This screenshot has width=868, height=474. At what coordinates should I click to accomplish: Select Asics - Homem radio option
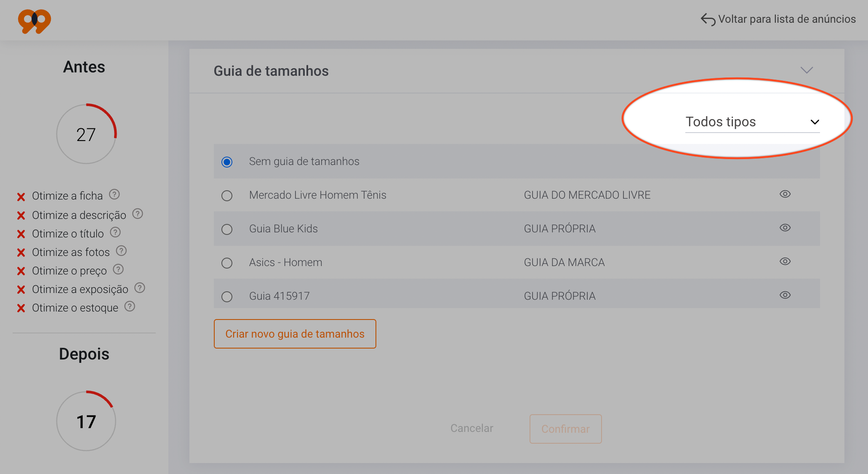pyautogui.click(x=227, y=263)
